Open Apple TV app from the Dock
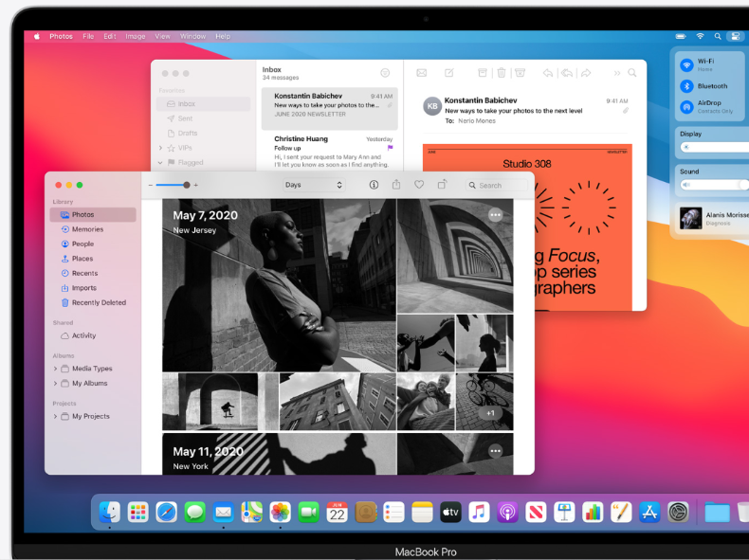 pos(450,513)
